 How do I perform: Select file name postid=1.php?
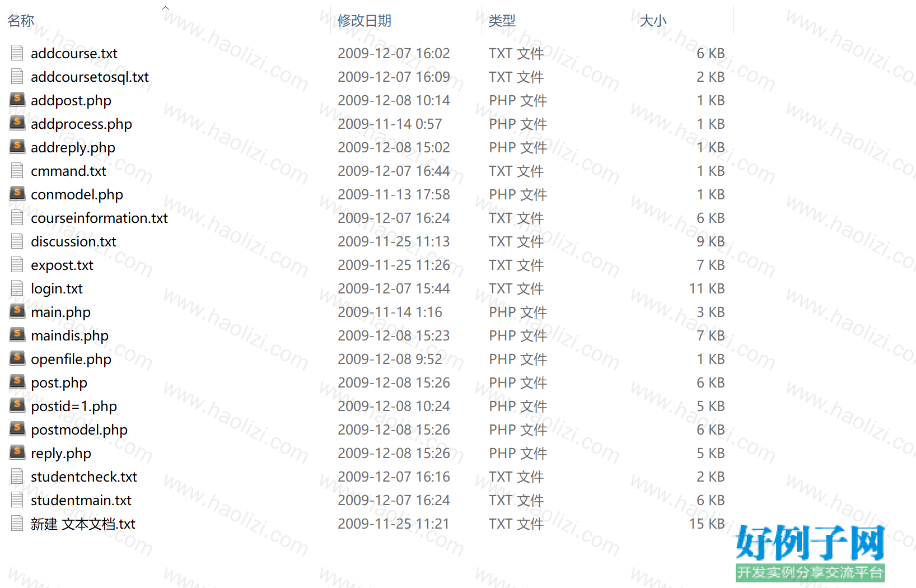[x=74, y=407]
